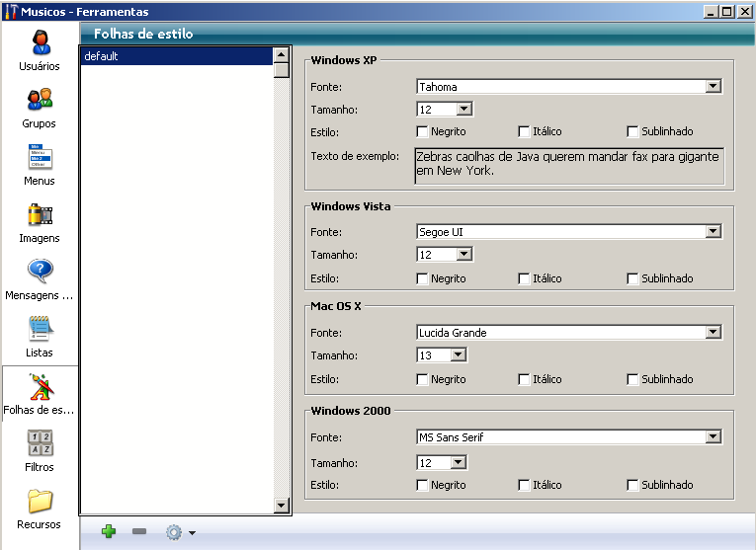Image resolution: width=756 pixels, height=550 pixels.
Task: Open the Usuários section icon
Action: 40,43
